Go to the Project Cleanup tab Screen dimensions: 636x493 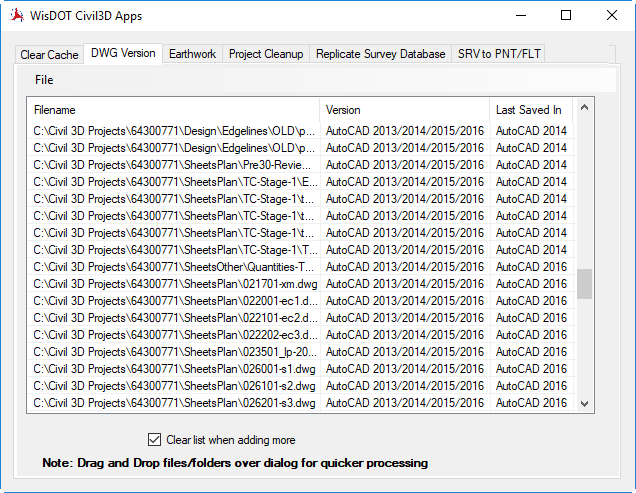[x=266, y=54]
